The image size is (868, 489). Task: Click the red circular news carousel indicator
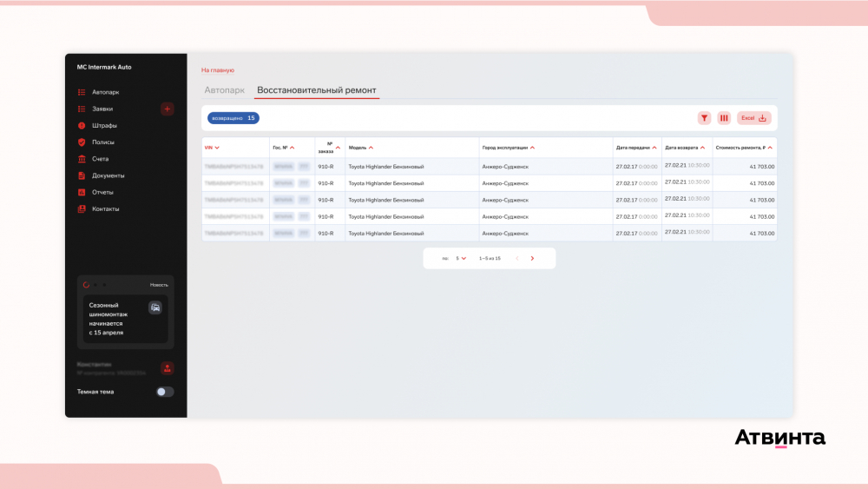pyautogui.click(x=86, y=285)
